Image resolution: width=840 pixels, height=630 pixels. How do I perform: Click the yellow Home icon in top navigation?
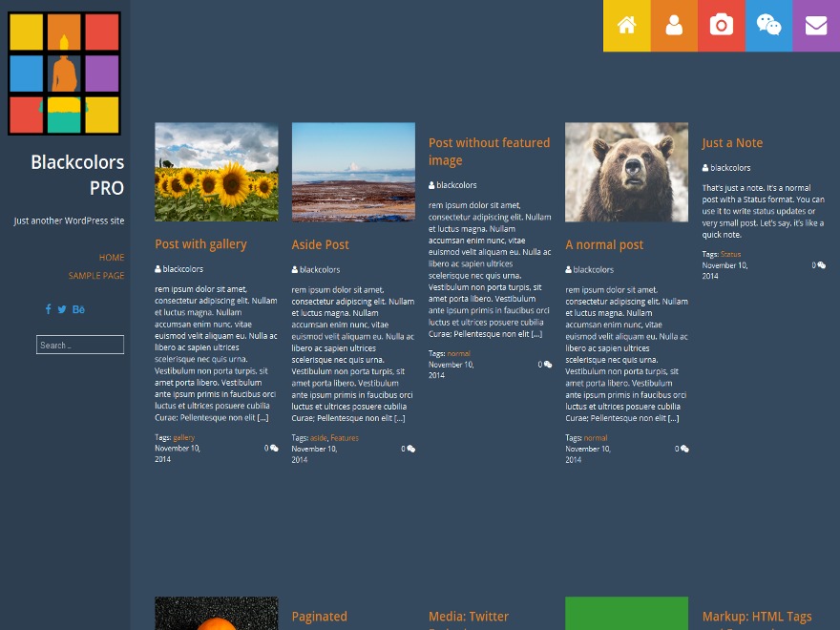626,25
